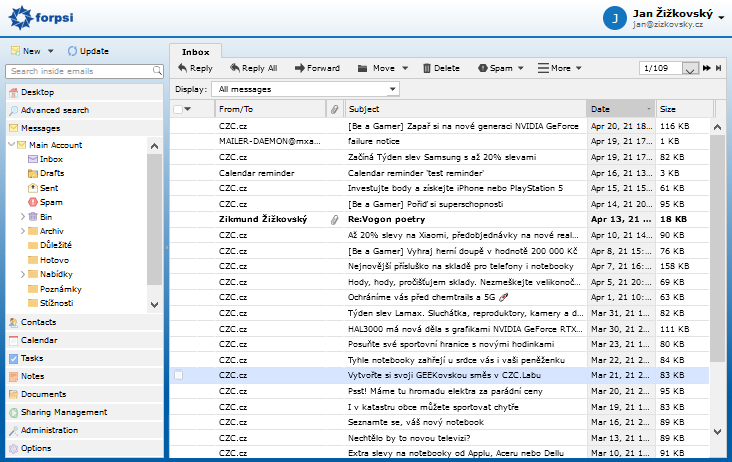
Task: Sort by Subject column header
Action: [x=465, y=109]
